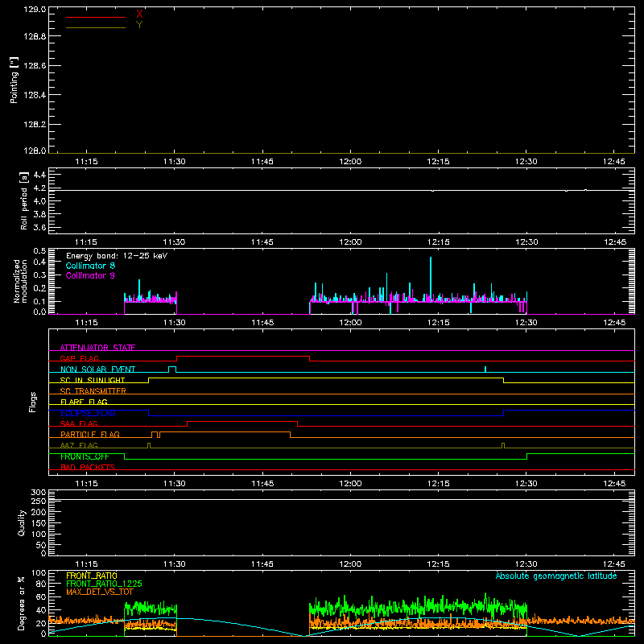
Task: Click the 'Roll period [s]' axis title
Action: click(24, 200)
